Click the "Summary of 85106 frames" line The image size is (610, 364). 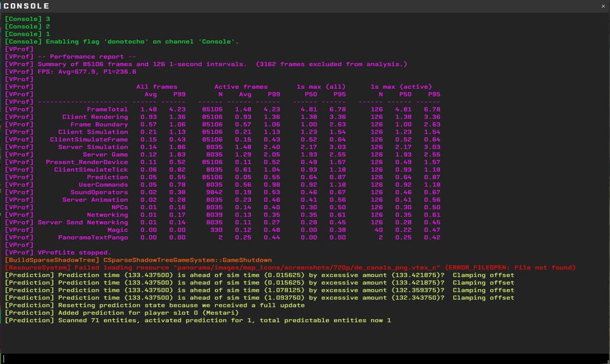[206, 64]
